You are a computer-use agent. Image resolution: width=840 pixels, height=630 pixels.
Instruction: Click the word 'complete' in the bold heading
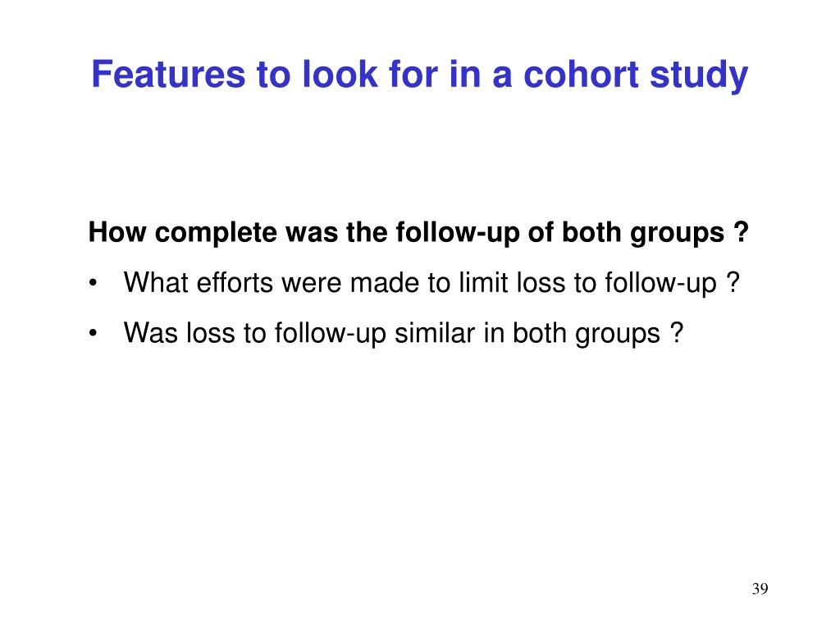216,234
